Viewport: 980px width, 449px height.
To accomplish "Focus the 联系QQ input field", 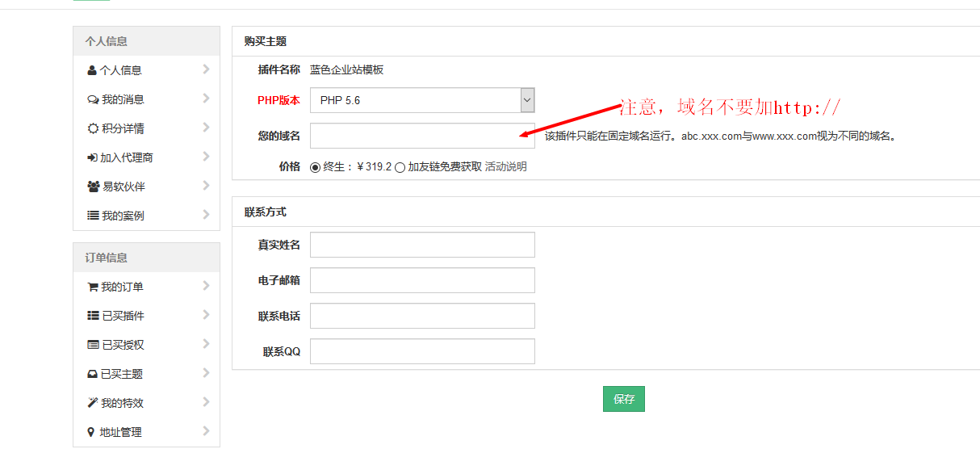I will tap(422, 351).
